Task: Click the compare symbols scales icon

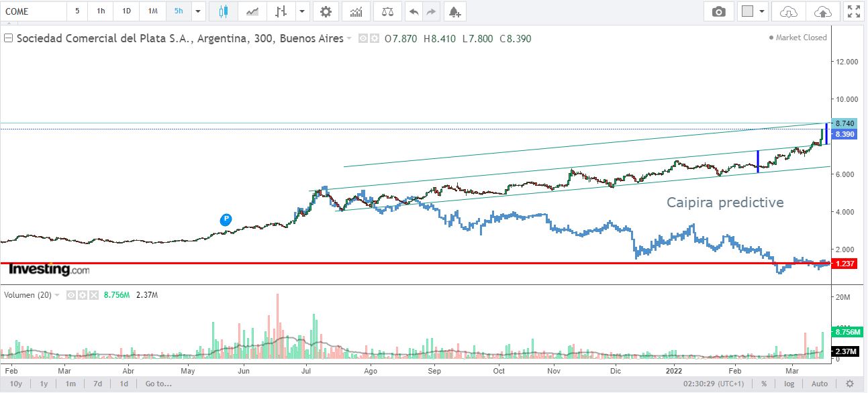Action: [387, 11]
